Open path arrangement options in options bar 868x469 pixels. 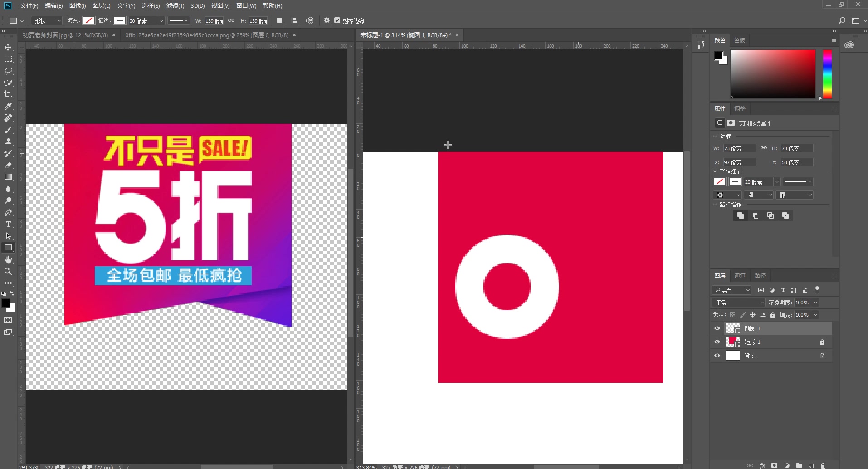point(310,21)
